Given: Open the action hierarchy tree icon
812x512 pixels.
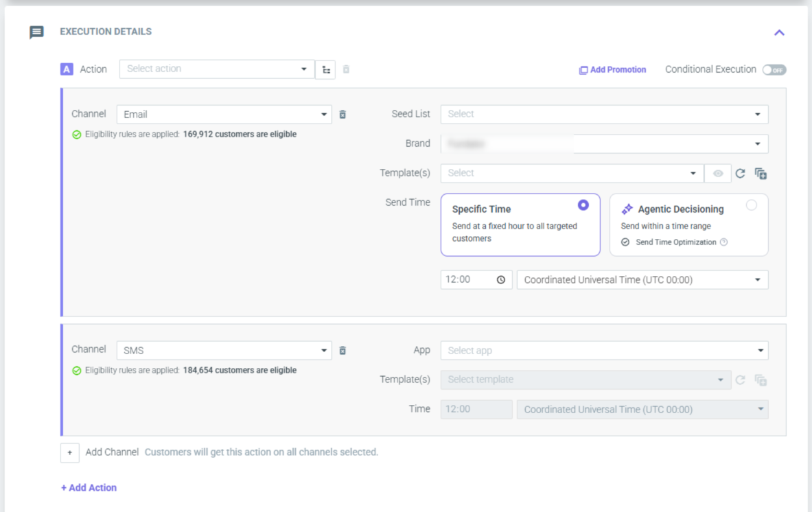Looking at the screenshot, I should (x=326, y=69).
